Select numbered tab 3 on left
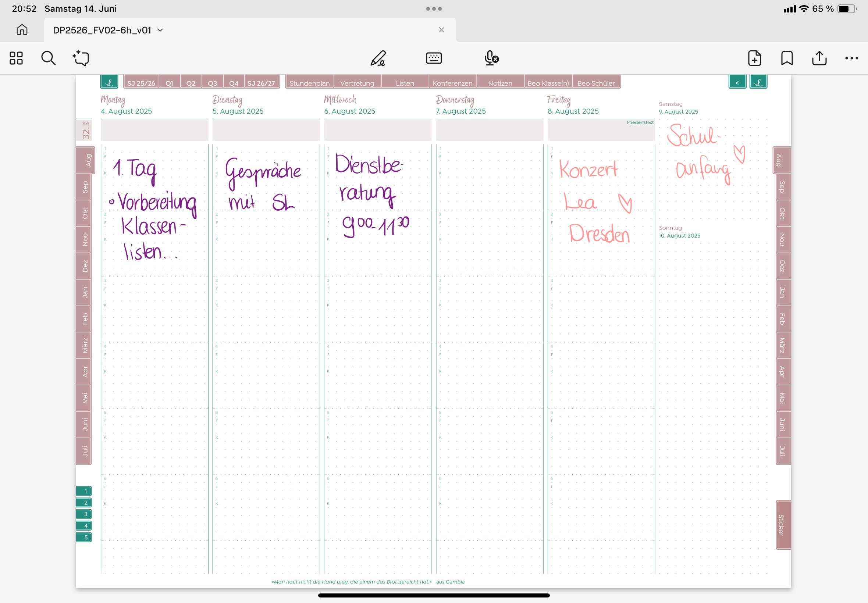868x603 pixels. coord(84,514)
